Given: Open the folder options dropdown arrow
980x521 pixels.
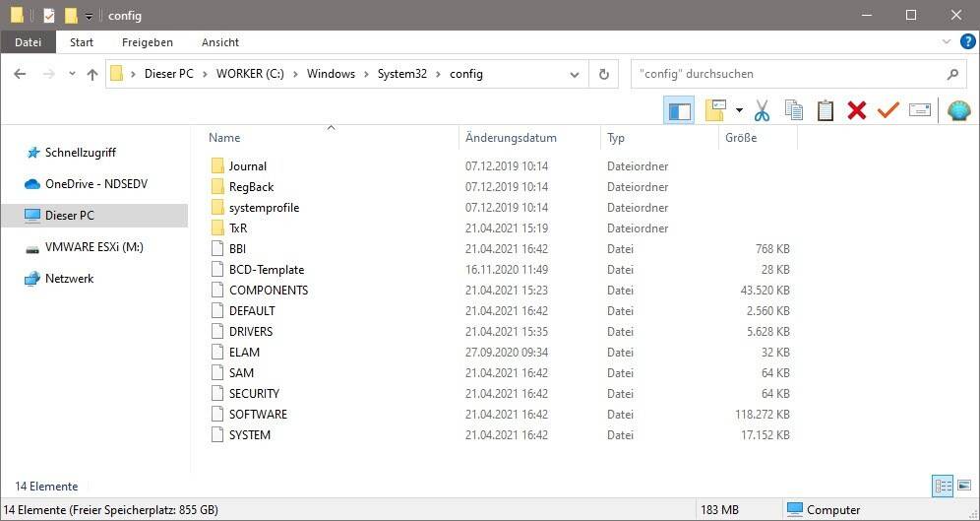Looking at the screenshot, I should [739, 110].
